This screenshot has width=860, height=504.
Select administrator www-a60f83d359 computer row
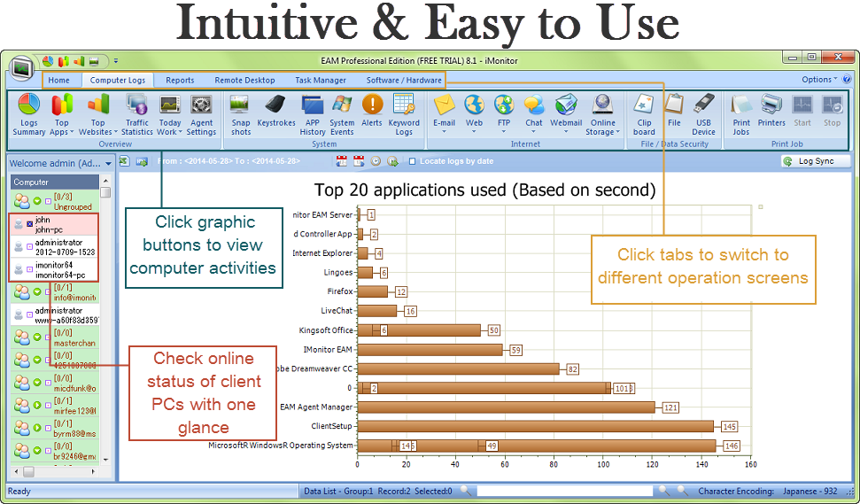[54, 314]
